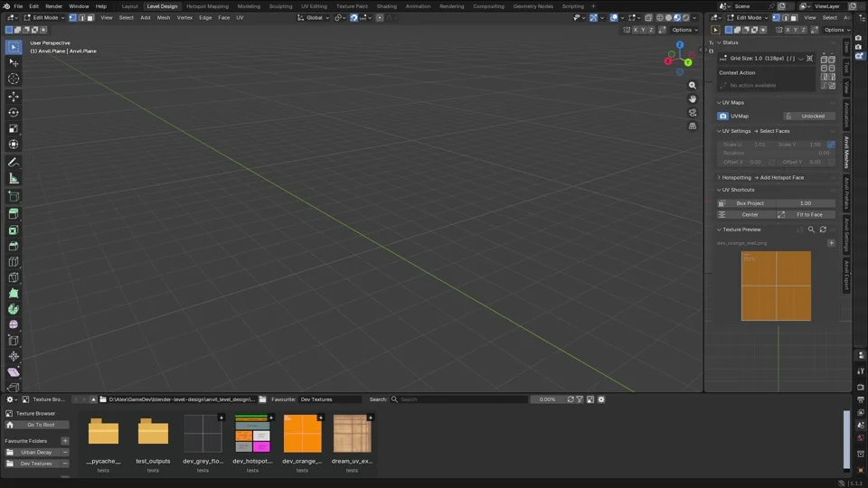Viewport: 868px width, 488px height.
Task: Activate the Rotate tool
Action: [14, 112]
